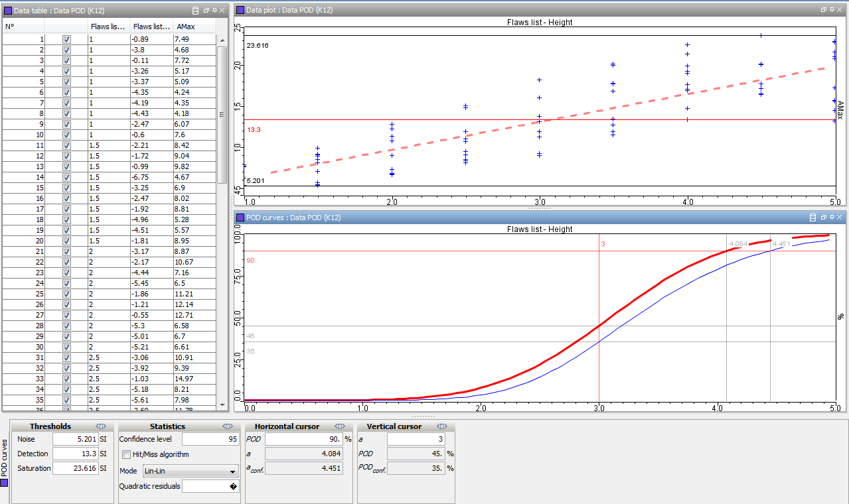This screenshot has height=504, width=849.
Task: Select AMax cell 10.67 in row 22
Action: tap(194, 262)
